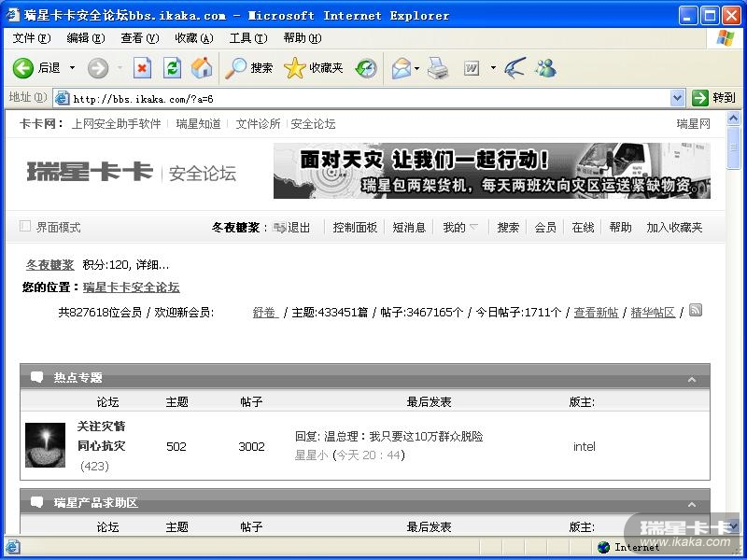Open 短消息 messages link
The width and height of the screenshot is (747, 560).
pyautogui.click(x=409, y=228)
